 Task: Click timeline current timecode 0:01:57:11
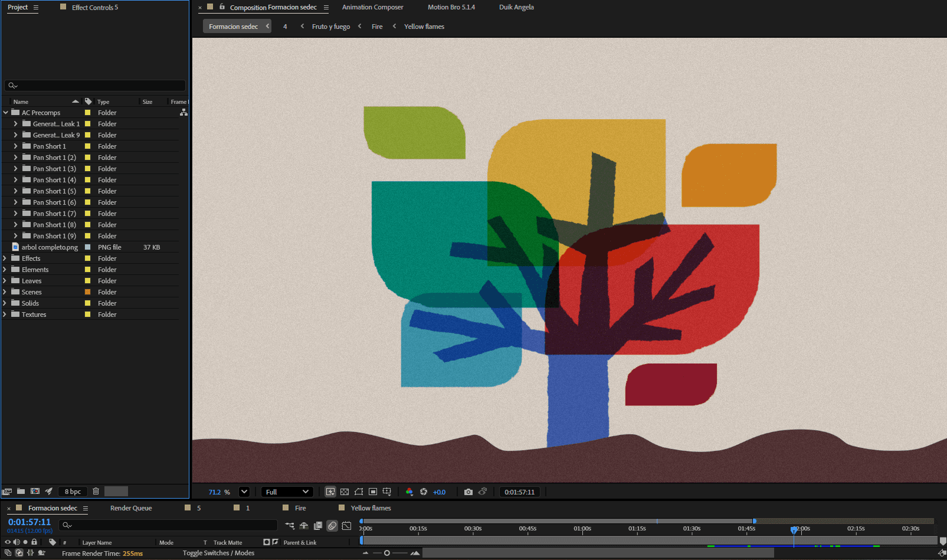[30, 522]
